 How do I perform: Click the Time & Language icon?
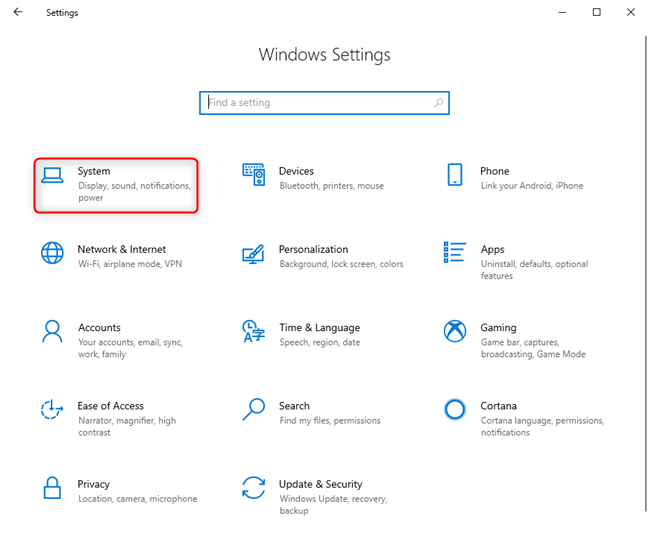pos(253,331)
